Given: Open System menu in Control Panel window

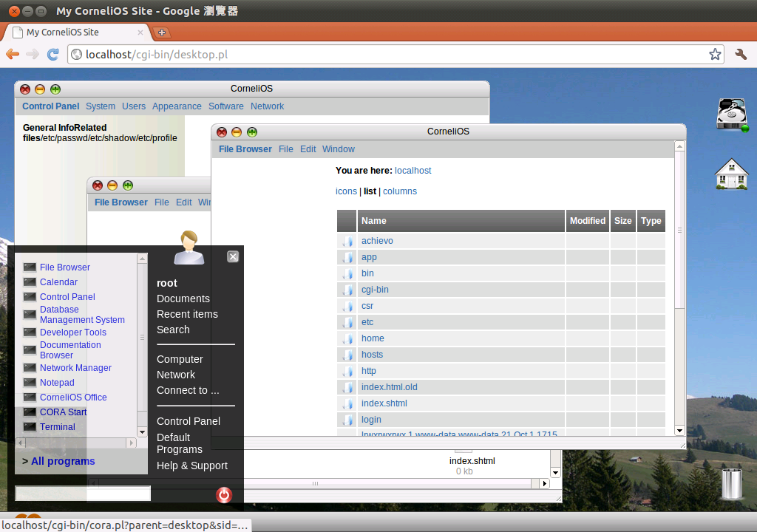Looking at the screenshot, I should (x=101, y=106).
